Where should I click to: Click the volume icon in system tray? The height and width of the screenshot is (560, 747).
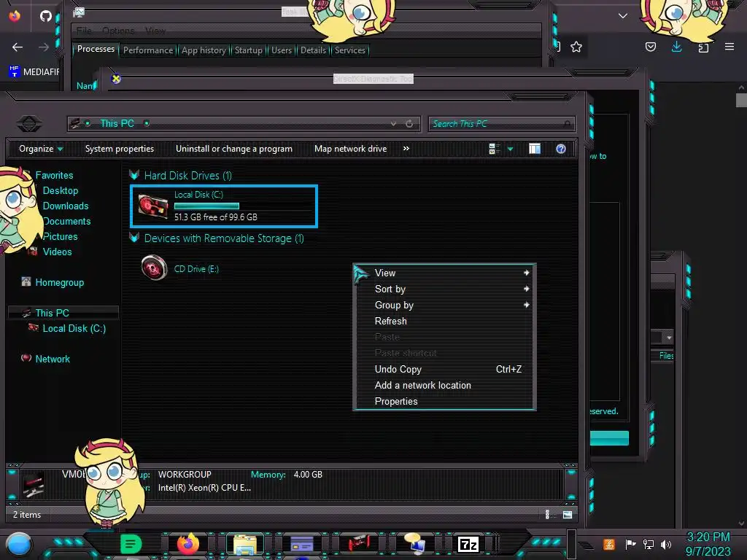[x=666, y=544]
